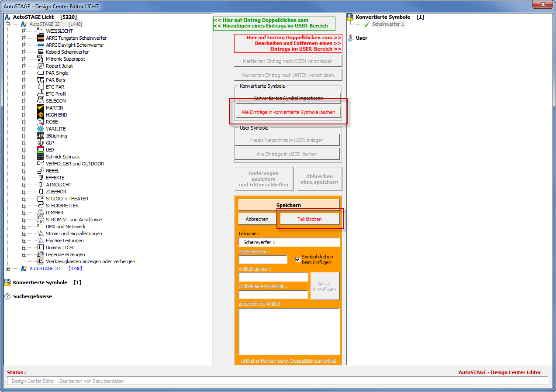Screen dimensions: 556x392
Task: Collapse the AutoSTAGE 2D node
Action: pyautogui.click(x=7, y=24)
